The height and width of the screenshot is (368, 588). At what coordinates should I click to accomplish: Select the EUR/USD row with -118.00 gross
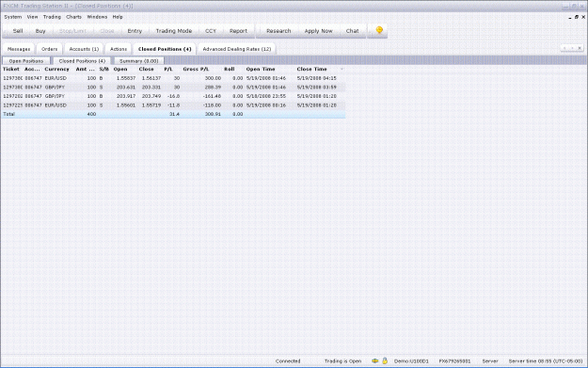173,105
